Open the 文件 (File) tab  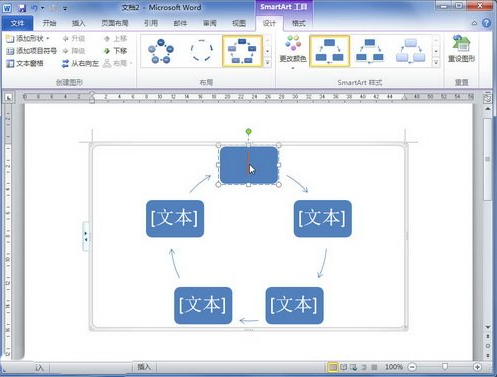click(x=17, y=23)
